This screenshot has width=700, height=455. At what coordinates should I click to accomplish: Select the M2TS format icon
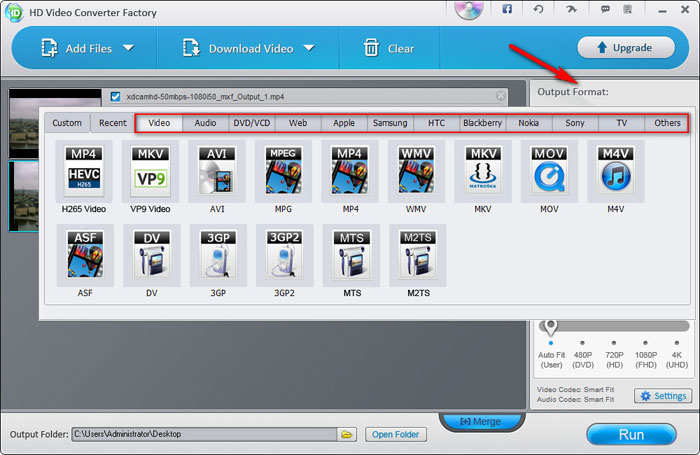(418, 255)
